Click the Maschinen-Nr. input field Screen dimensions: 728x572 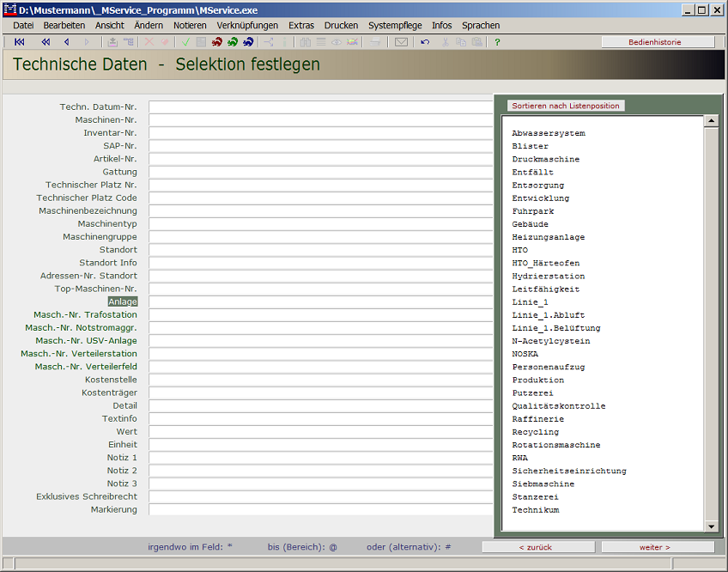[320, 120]
